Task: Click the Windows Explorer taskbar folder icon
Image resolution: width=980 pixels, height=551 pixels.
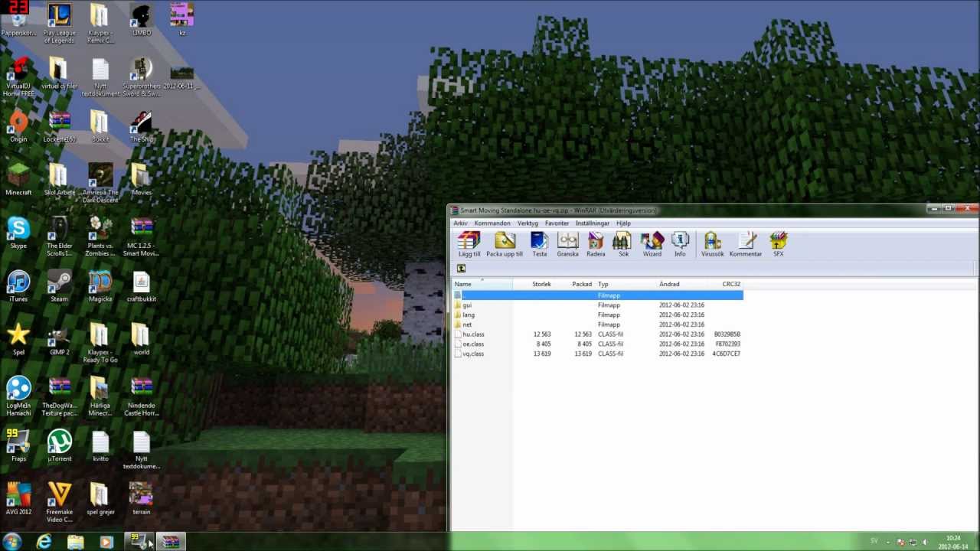Action: coord(75,541)
